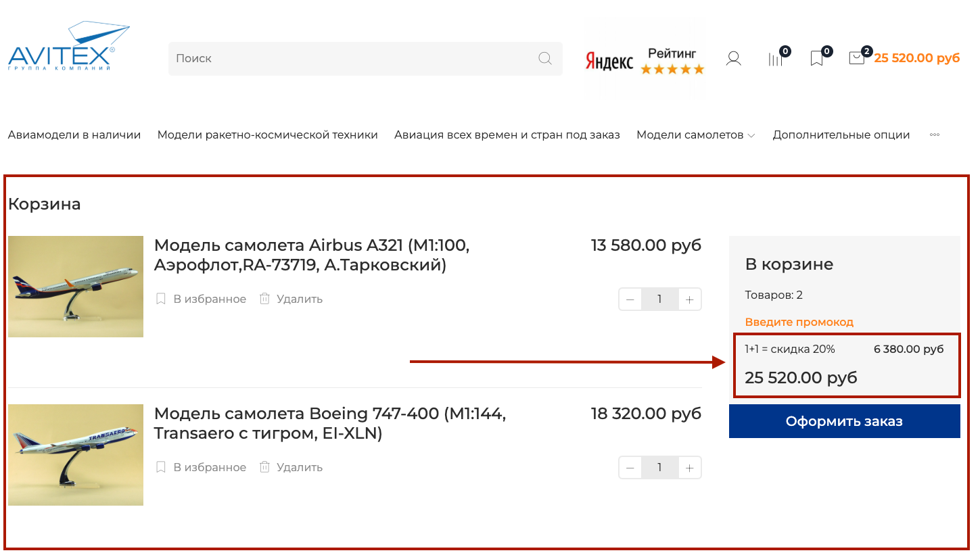This screenshot has height=555, width=980.
Task: Open the user account icon
Action: pyautogui.click(x=733, y=58)
